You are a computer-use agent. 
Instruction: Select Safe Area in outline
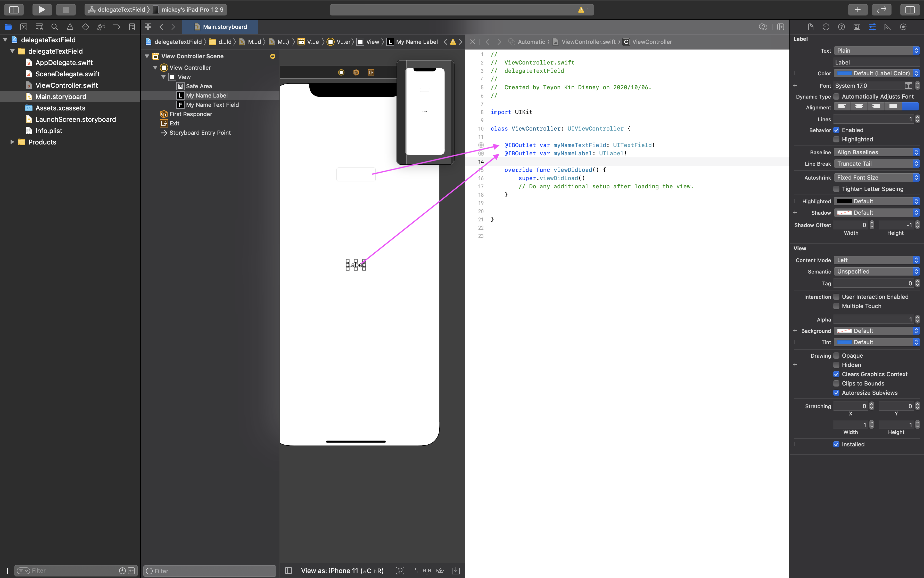click(x=199, y=86)
